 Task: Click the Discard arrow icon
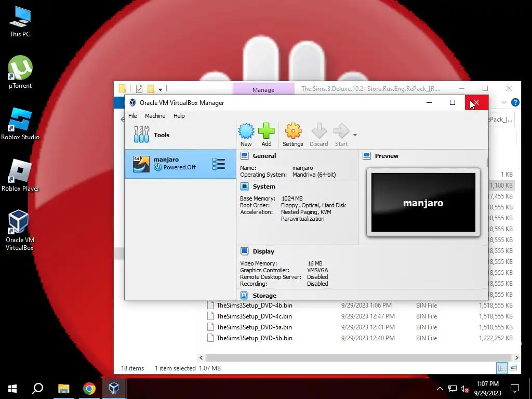[x=318, y=131]
